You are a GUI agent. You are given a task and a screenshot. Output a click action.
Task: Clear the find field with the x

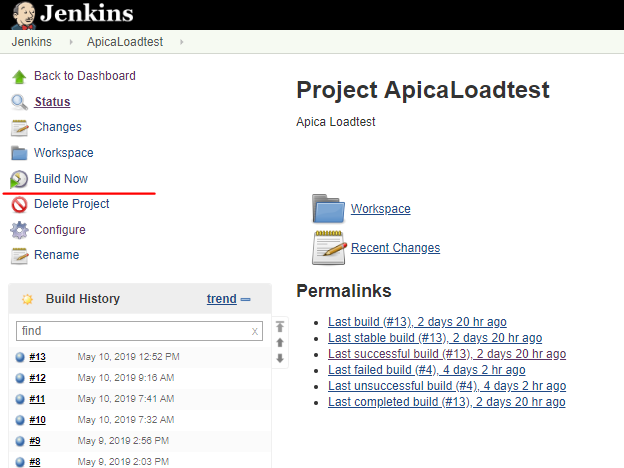[255, 331]
